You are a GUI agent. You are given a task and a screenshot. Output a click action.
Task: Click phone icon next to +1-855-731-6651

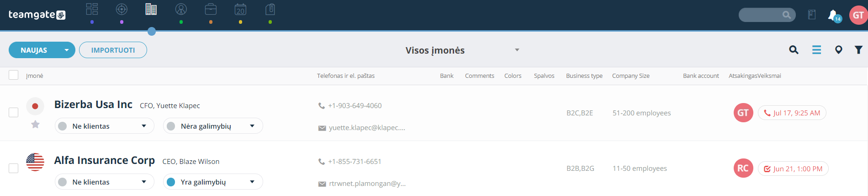[x=322, y=162]
